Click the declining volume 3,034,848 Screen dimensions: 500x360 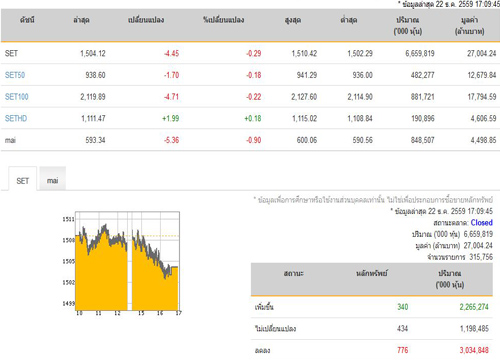(474, 350)
